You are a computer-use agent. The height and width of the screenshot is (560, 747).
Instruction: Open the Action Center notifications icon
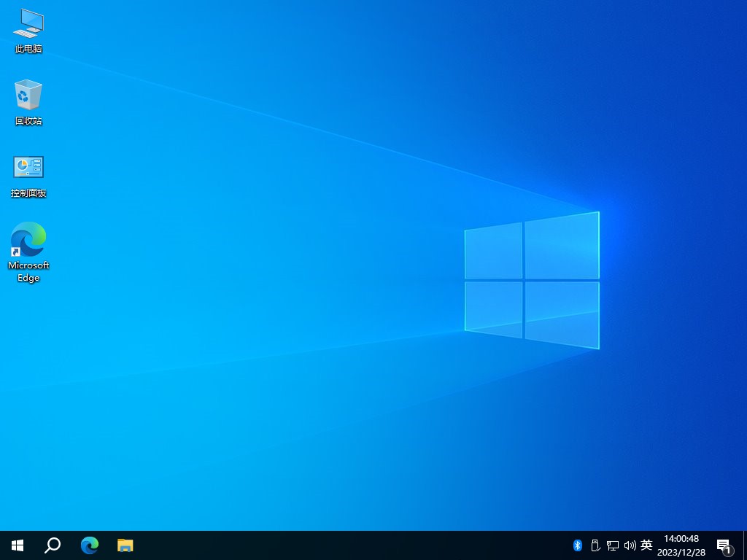(x=723, y=545)
